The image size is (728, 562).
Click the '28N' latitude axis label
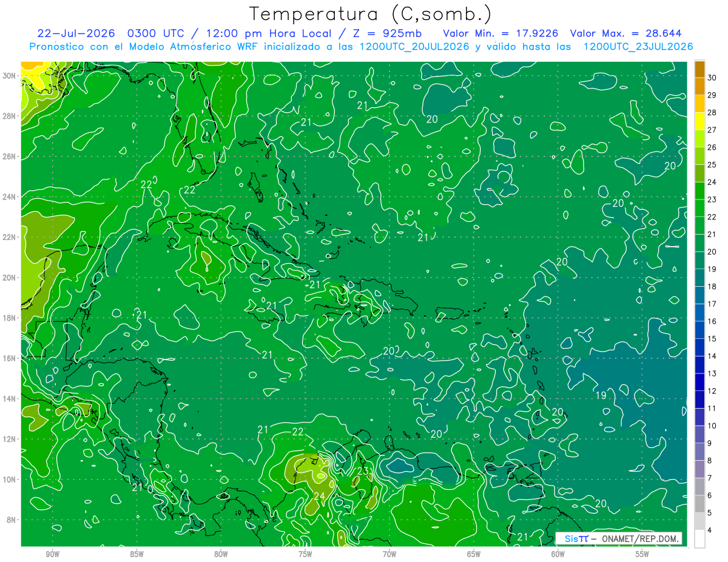(10, 116)
